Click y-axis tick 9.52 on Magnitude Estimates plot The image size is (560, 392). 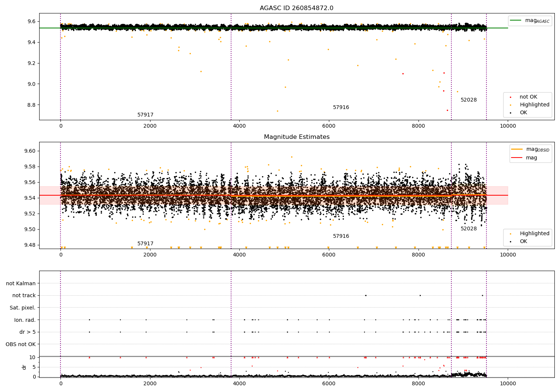click(29, 214)
